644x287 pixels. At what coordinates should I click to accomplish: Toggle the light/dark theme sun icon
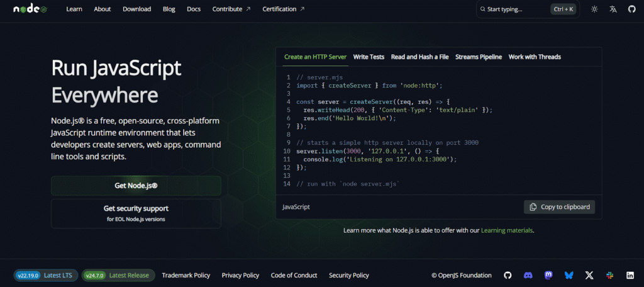pos(594,9)
